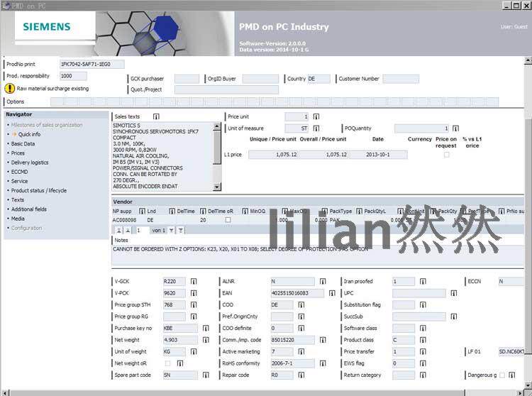Click the Customer Number input field
Image resolution: width=532 pixels, height=396 pixels.
pos(401,79)
